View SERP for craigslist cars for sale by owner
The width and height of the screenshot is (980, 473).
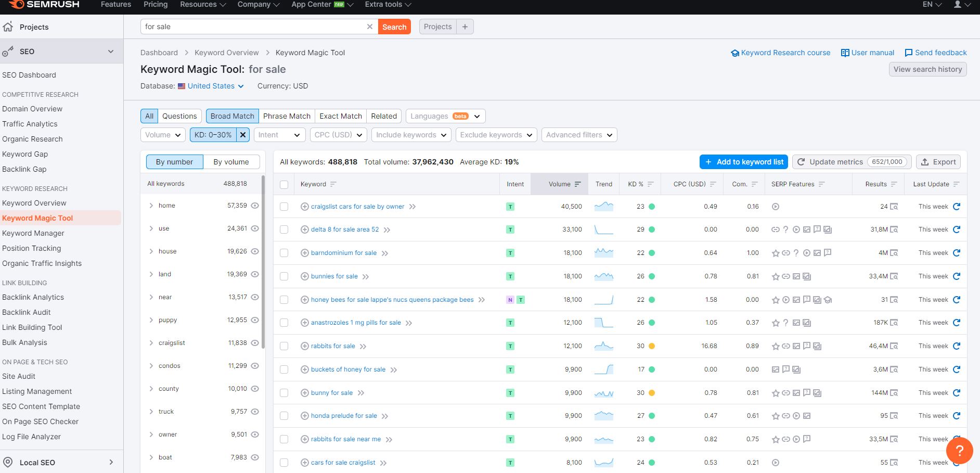point(894,207)
